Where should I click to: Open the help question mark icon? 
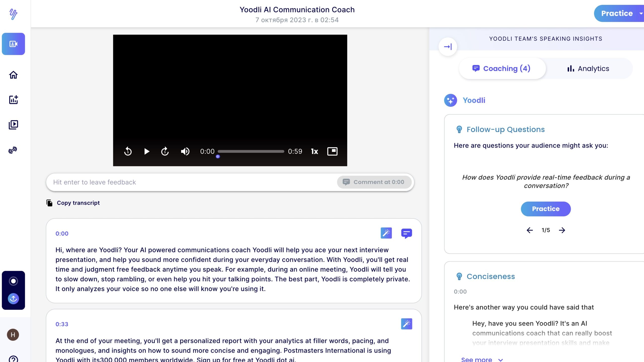tap(13, 359)
